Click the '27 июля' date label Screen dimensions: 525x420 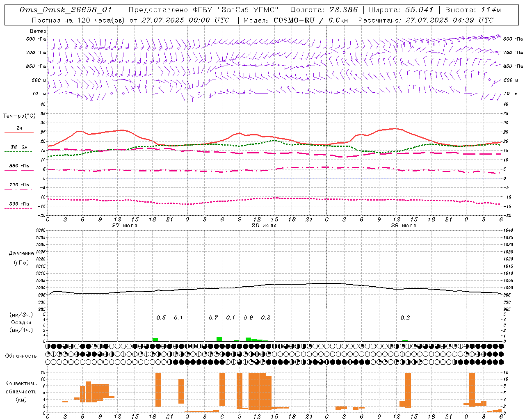coord(125,226)
